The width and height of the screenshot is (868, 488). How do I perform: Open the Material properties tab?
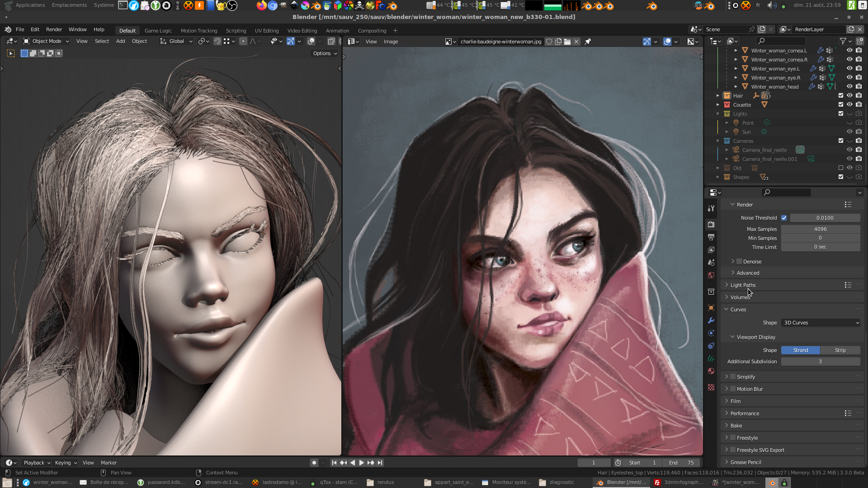(x=711, y=371)
